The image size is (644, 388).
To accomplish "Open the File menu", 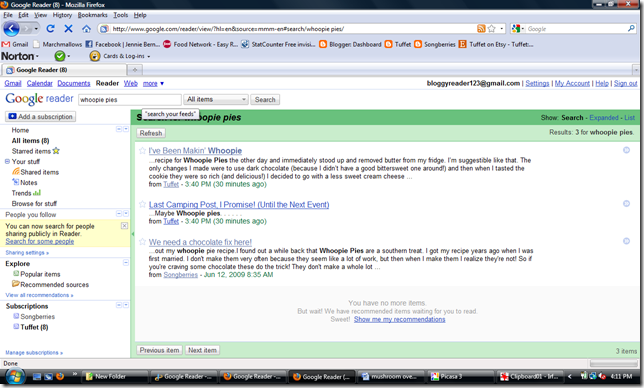I will [x=8, y=15].
